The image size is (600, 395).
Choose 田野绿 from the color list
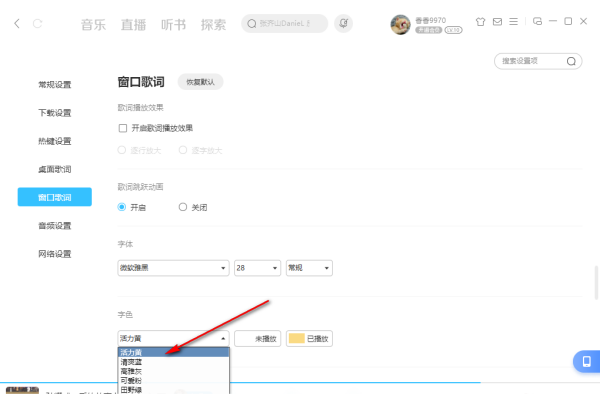coord(173,390)
